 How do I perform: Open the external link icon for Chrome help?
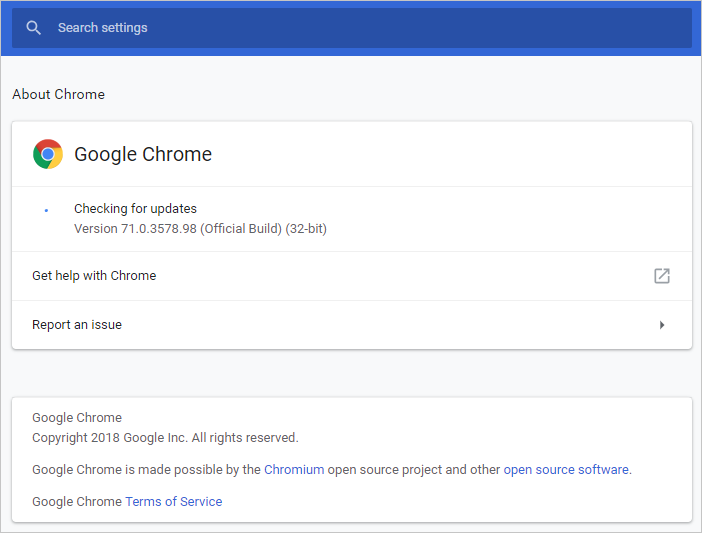click(x=661, y=276)
